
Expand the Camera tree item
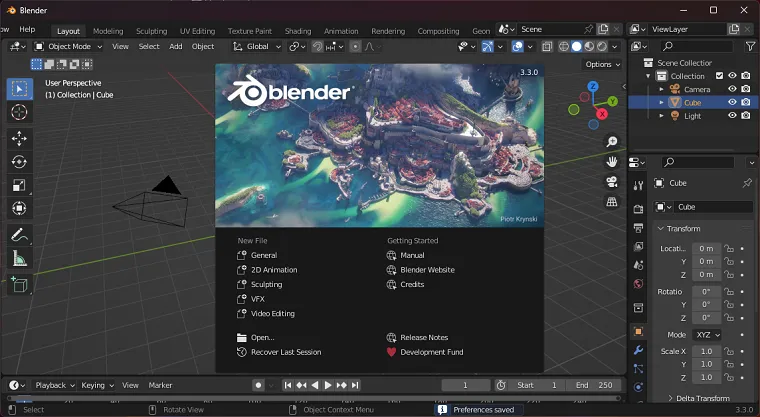[x=661, y=89]
